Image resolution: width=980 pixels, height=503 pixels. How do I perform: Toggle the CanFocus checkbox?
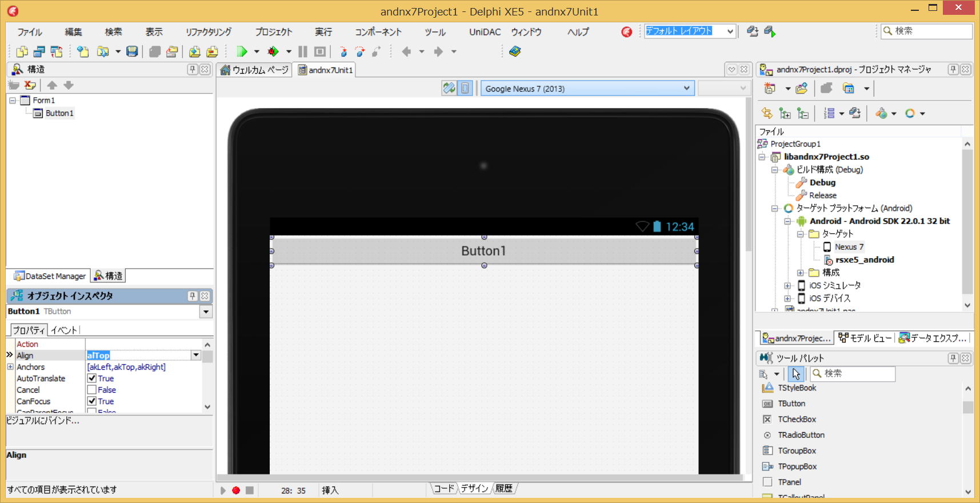pyautogui.click(x=91, y=401)
